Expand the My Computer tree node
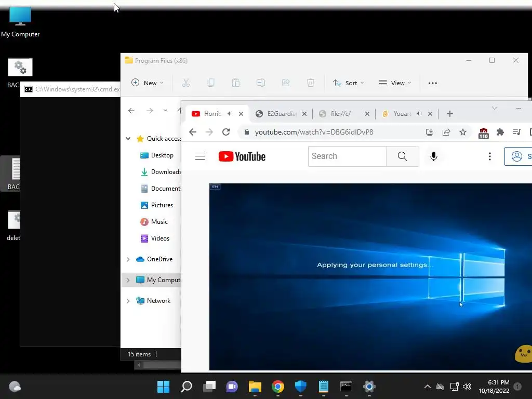The height and width of the screenshot is (399, 532). coord(128,280)
